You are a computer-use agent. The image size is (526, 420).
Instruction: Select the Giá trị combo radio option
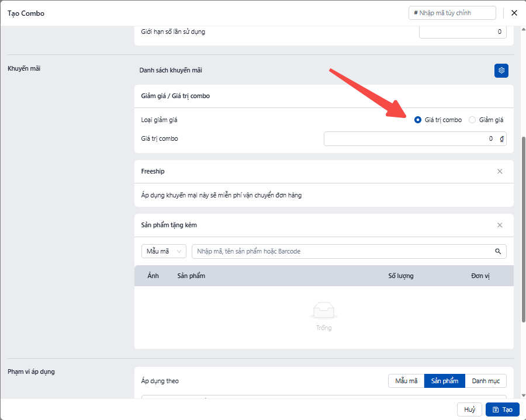(418, 120)
